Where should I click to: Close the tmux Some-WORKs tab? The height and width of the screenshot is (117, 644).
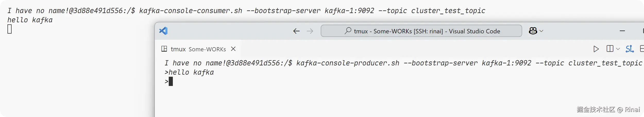(x=233, y=49)
